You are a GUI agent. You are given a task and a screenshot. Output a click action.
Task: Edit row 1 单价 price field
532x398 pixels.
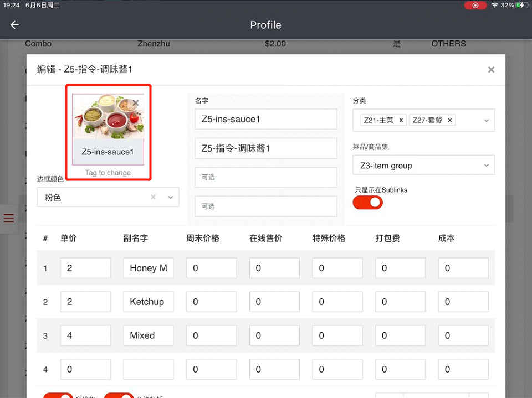[x=85, y=268]
